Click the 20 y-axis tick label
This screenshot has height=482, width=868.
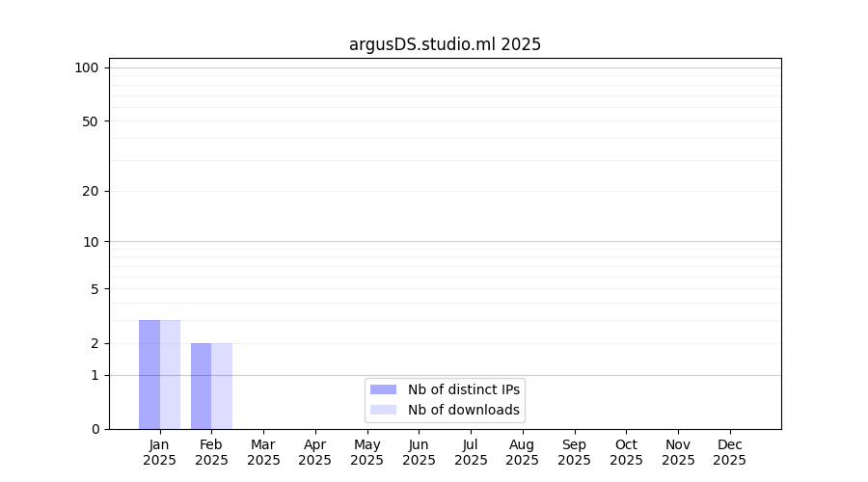coord(90,191)
